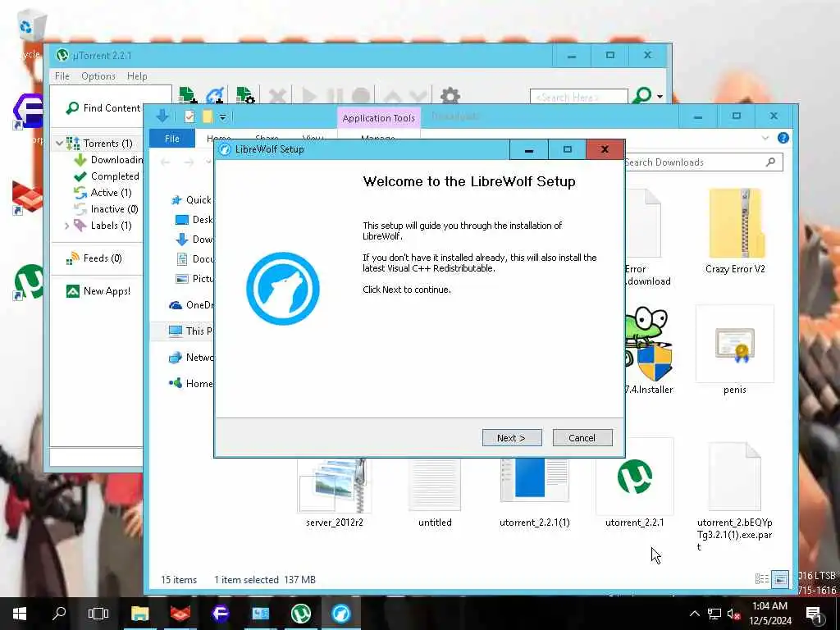Select Network in Explorer navigation pane
The width and height of the screenshot is (840, 630).
coord(190,358)
